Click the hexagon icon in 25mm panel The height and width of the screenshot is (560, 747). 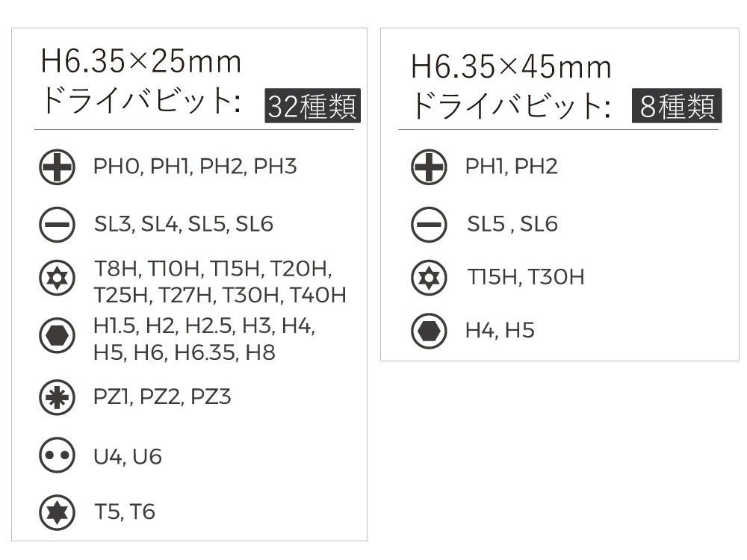point(57,336)
